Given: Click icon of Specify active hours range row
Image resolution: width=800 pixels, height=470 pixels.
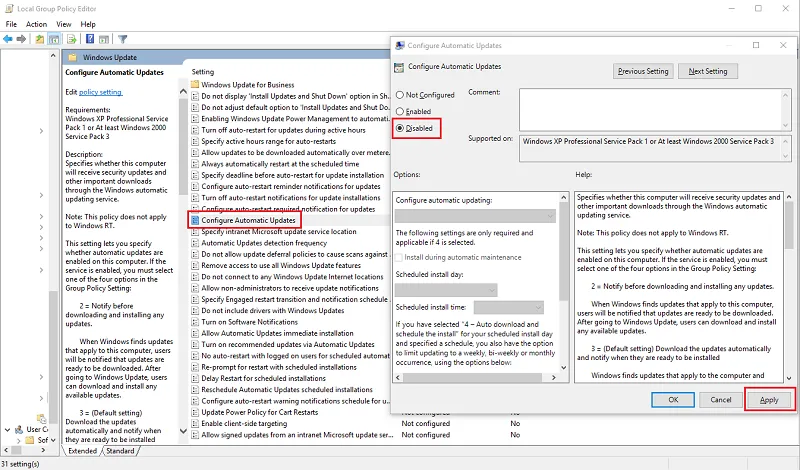Looking at the screenshot, I should tap(195, 141).
